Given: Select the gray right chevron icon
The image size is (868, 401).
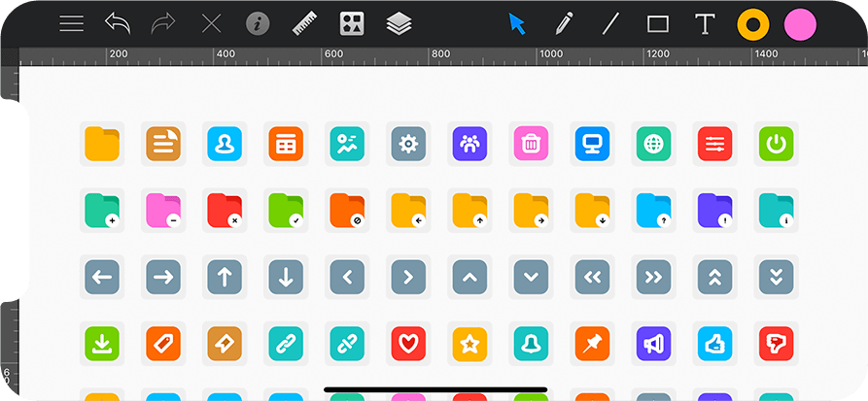Looking at the screenshot, I should pos(408,277).
